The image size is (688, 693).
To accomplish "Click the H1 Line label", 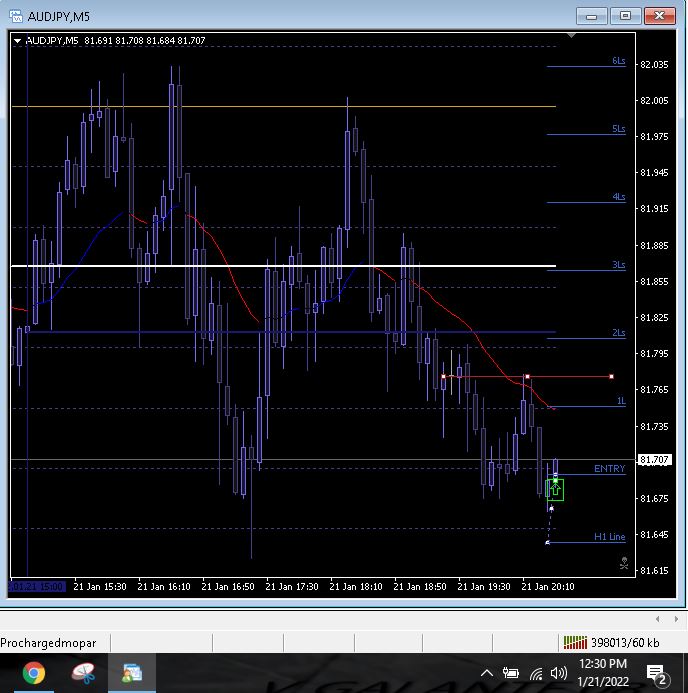I will (x=609, y=537).
